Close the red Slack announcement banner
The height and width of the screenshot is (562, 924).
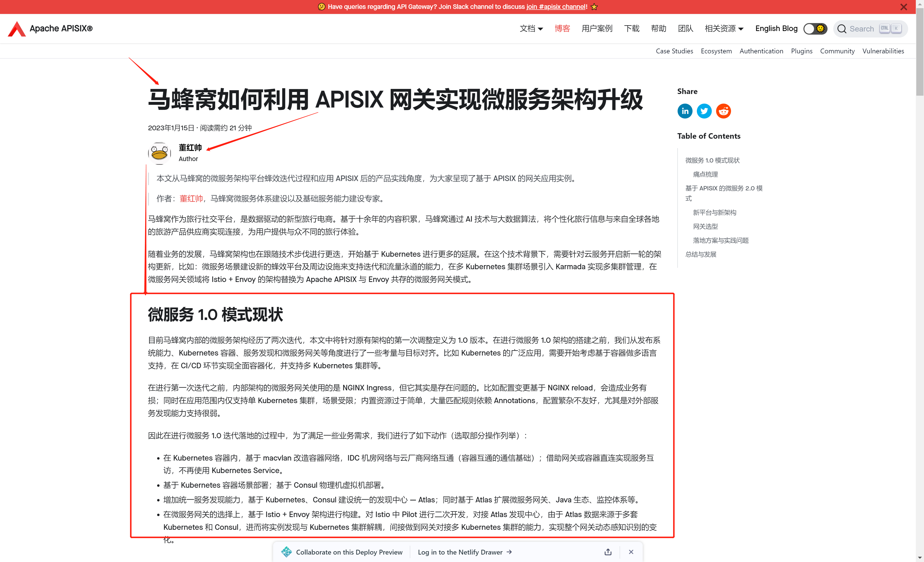click(904, 7)
